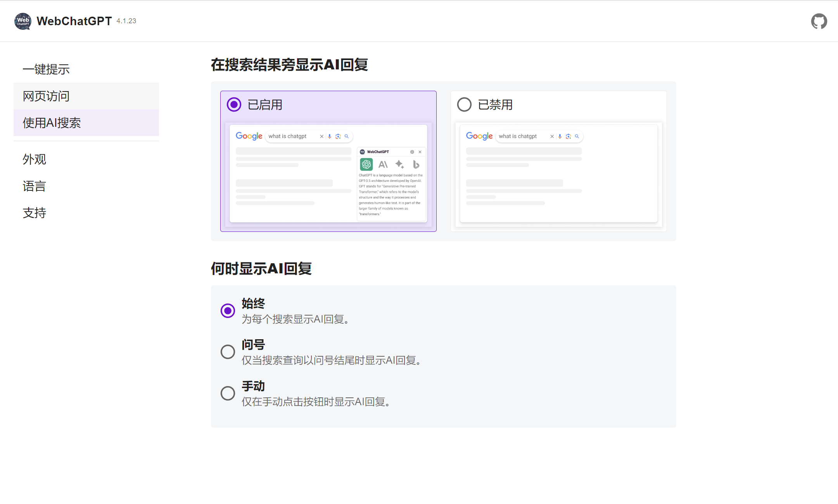Click the Google logo in the disabled preview
838x504 pixels.
pos(479,136)
